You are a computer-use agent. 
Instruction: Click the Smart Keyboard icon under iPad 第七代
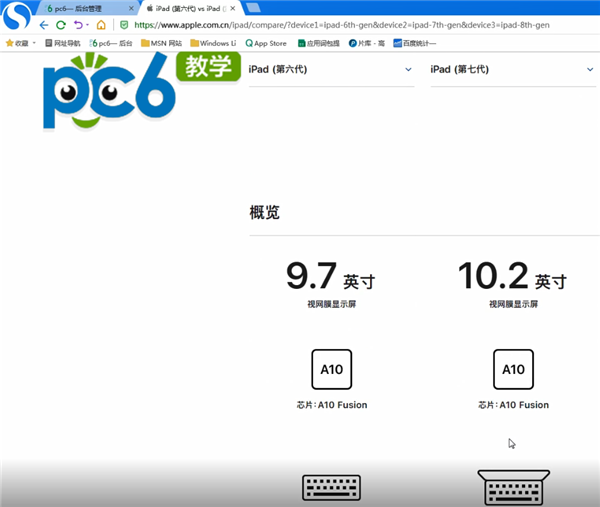tap(514, 487)
